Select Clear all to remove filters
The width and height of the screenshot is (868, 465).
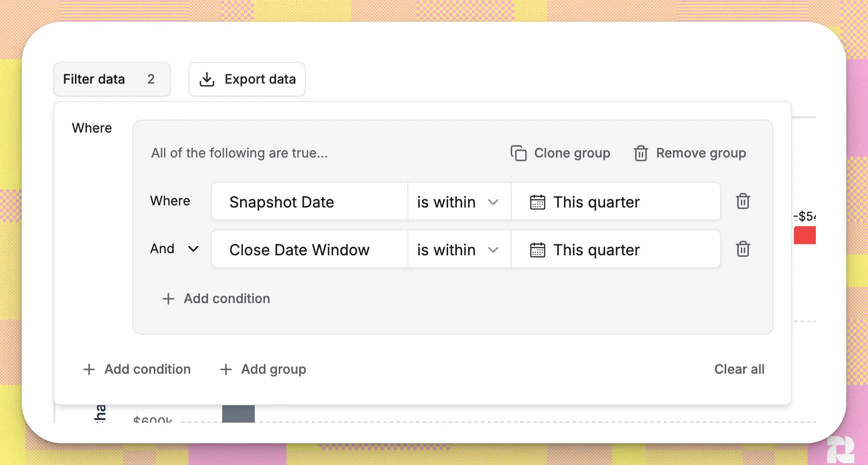pos(739,369)
